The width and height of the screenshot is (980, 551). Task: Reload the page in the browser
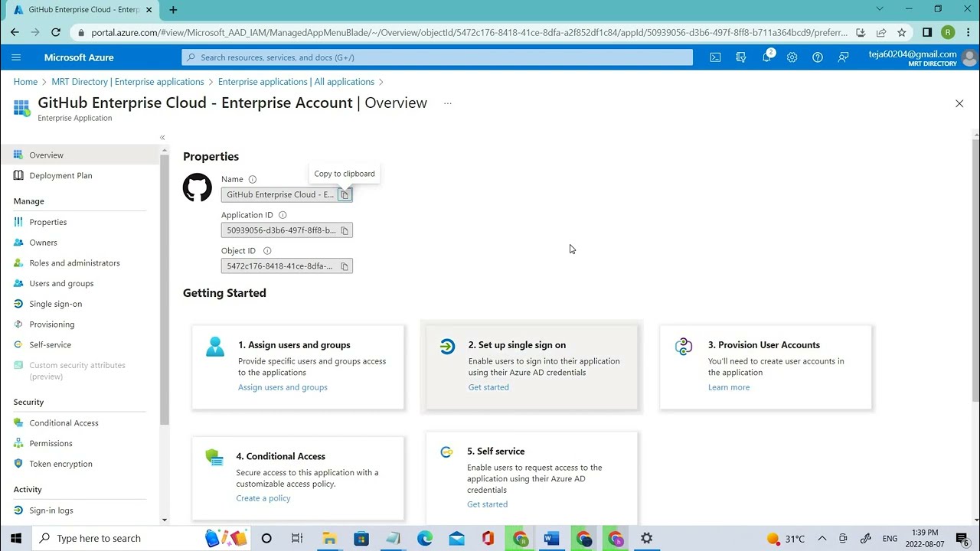pyautogui.click(x=55, y=32)
